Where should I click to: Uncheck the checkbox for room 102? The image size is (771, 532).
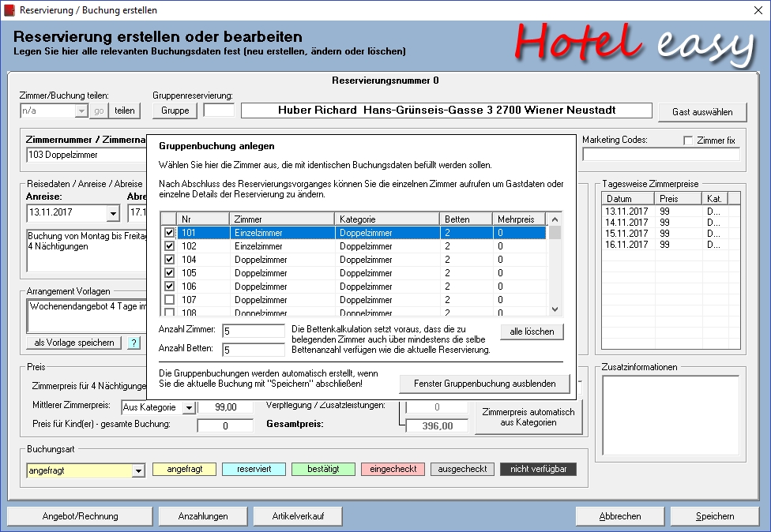pos(169,246)
